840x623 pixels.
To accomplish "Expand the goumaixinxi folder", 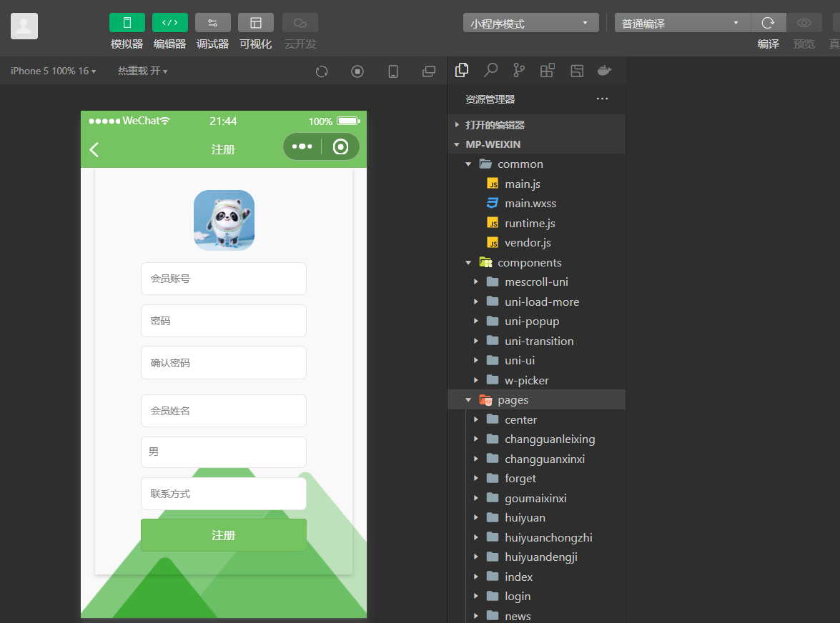I will (x=536, y=498).
